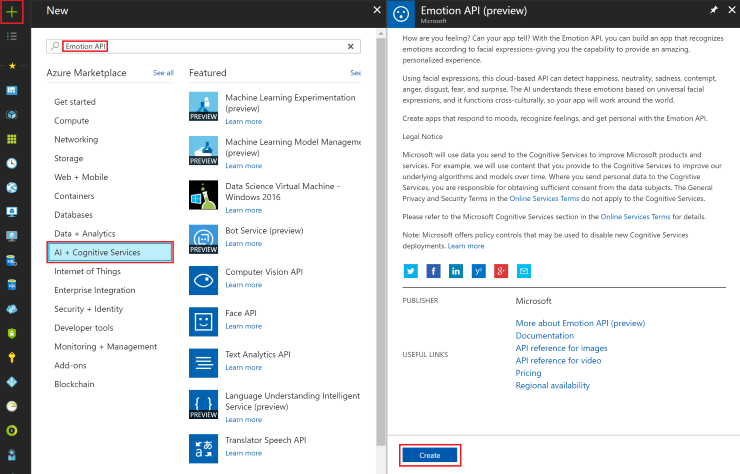Viewport: 740px width, 474px height.
Task: Clear the Emotion API search text
Action: tap(351, 46)
